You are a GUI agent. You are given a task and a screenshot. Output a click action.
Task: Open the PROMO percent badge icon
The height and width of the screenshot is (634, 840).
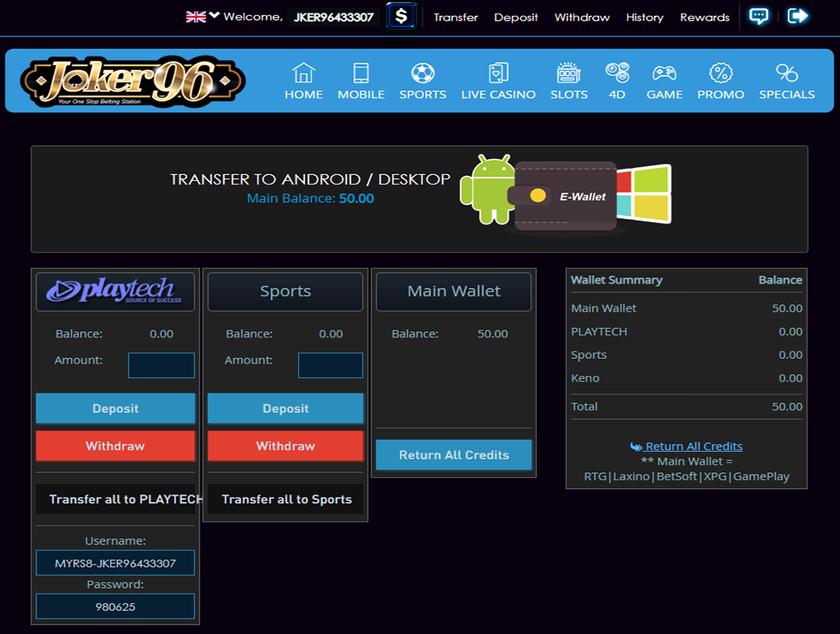click(x=720, y=74)
